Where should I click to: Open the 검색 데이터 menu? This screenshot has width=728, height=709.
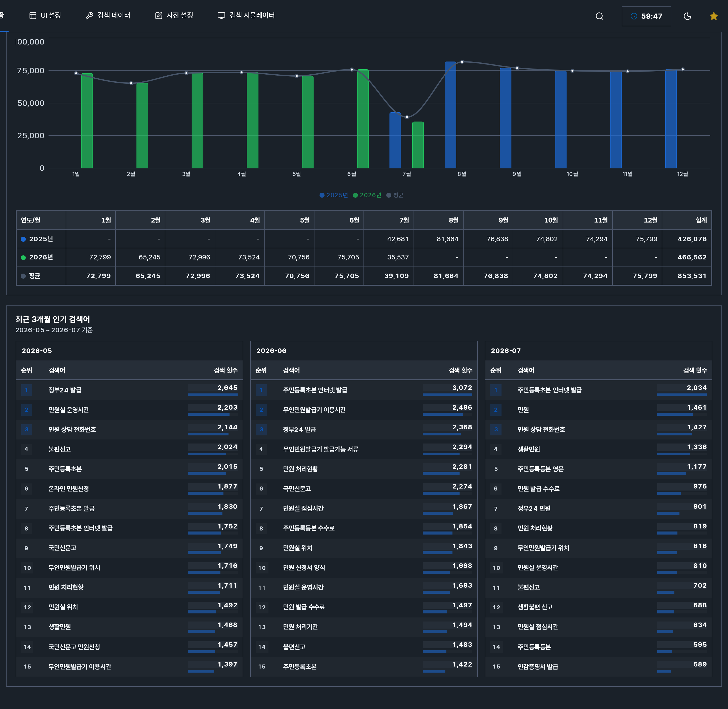(108, 15)
